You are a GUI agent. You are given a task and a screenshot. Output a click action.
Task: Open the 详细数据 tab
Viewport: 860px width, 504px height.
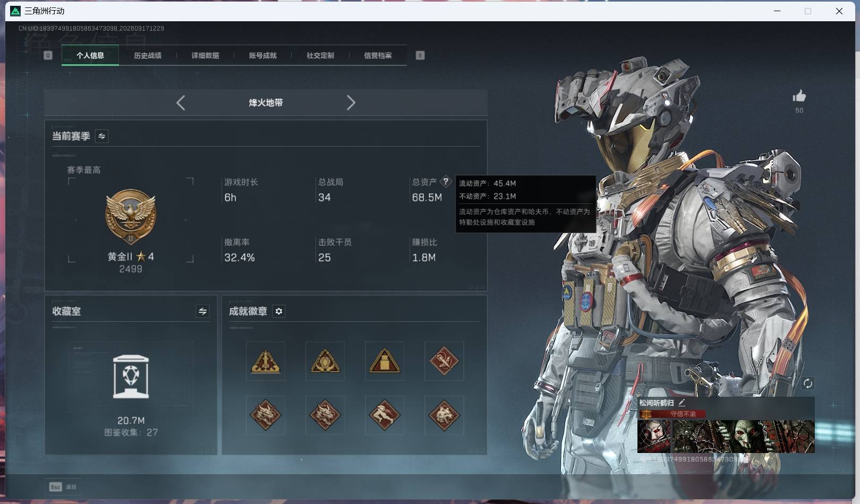click(205, 55)
